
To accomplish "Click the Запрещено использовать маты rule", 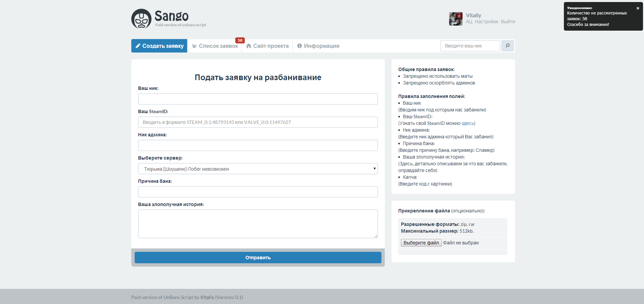I will [438, 76].
